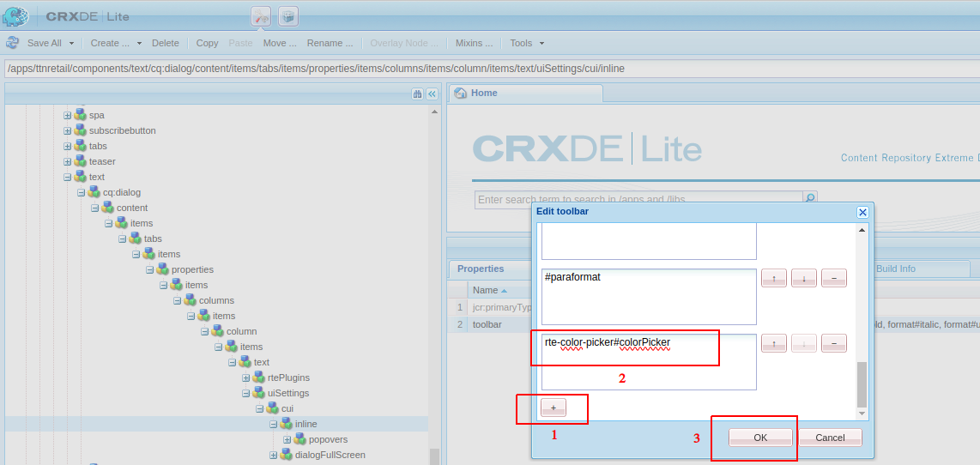
Task: Expand the popovers node
Action: coord(287,439)
